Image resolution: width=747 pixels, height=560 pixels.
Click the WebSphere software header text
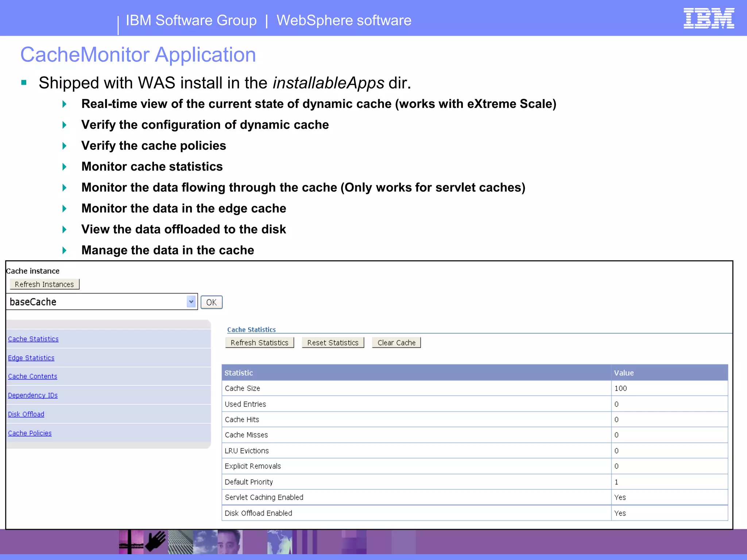click(x=344, y=20)
